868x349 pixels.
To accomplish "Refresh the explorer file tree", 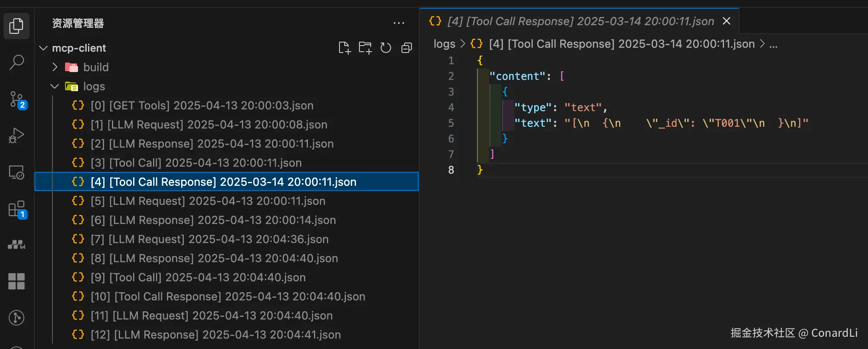I will point(386,48).
